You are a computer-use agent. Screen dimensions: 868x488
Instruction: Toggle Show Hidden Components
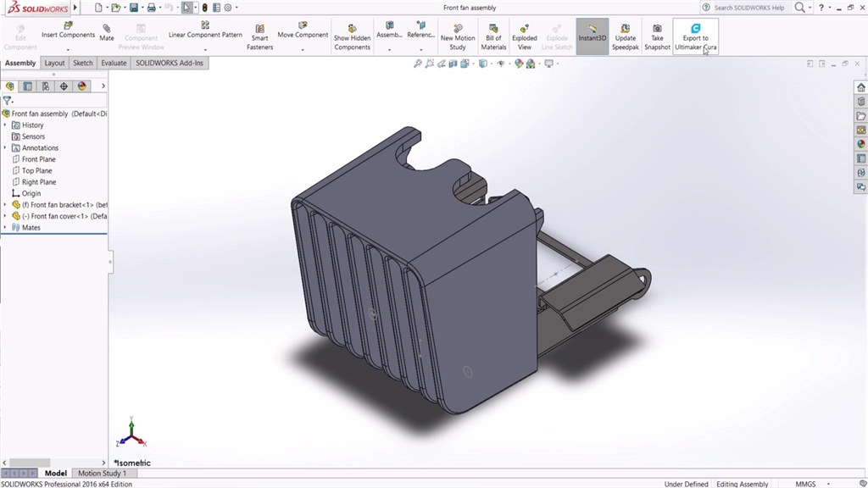[352, 37]
